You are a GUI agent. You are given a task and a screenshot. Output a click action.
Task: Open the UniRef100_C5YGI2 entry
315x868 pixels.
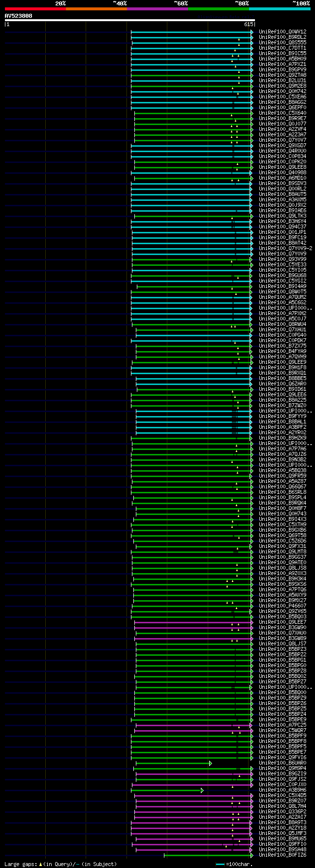pos(283,281)
